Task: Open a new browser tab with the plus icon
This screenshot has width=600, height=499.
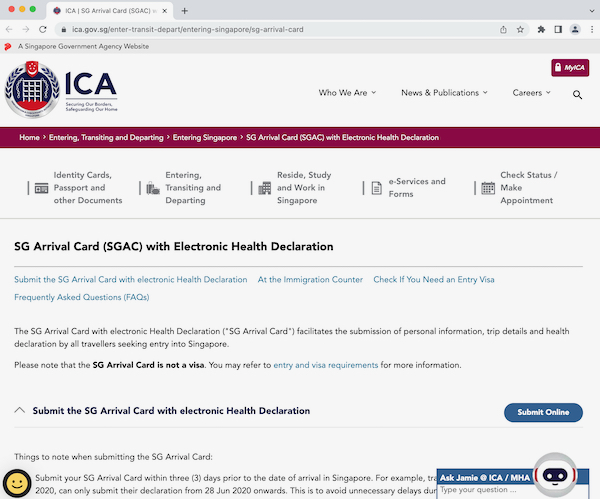Action: pos(184,10)
